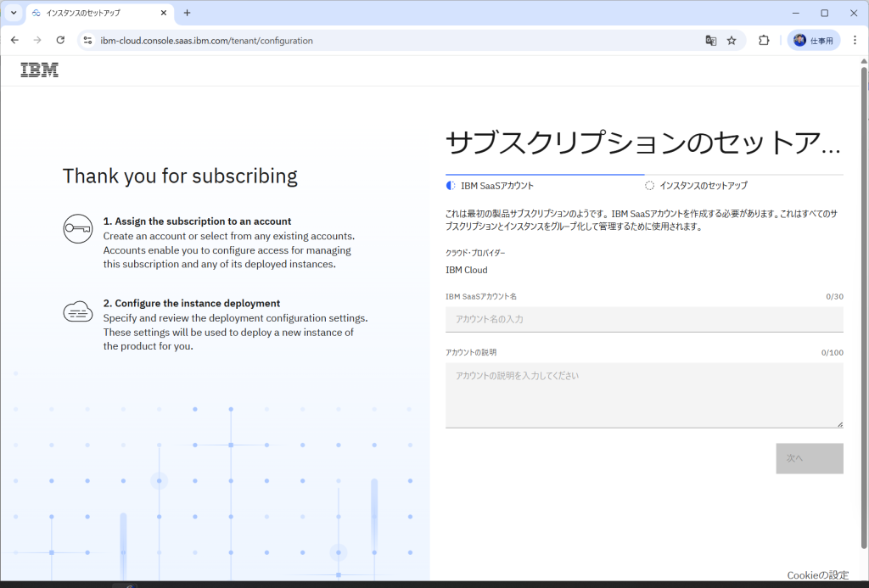Click the IBM logo in the header
The height and width of the screenshot is (588, 869).
[x=39, y=70]
